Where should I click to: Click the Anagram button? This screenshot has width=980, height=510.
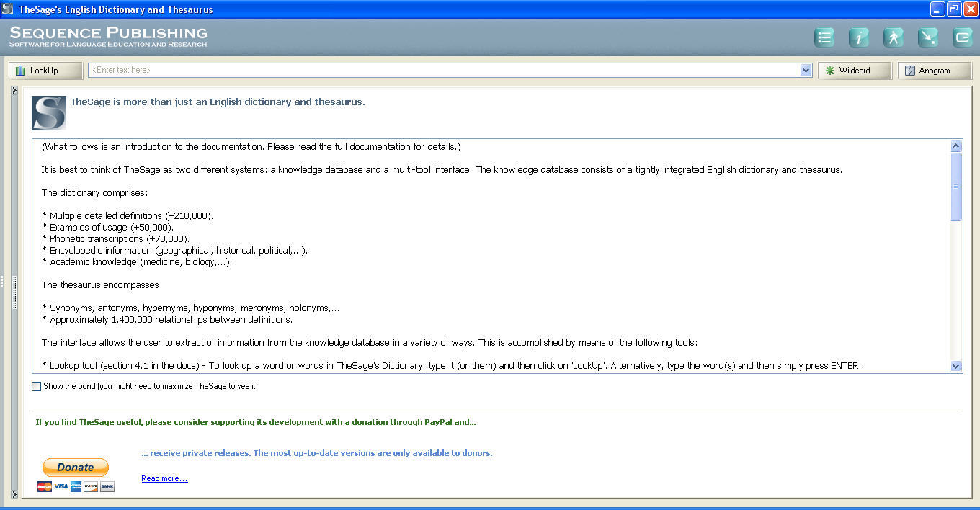pyautogui.click(x=935, y=71)
